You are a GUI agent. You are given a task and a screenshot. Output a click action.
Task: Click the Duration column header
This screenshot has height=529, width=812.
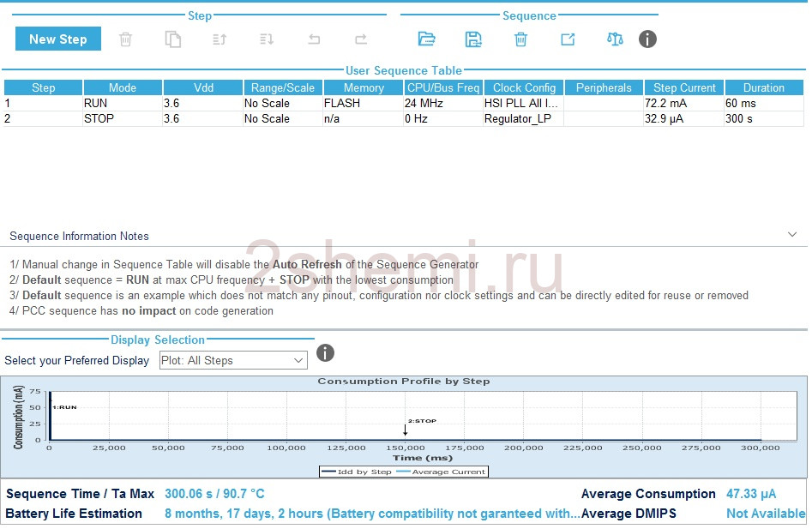[x=764, y=87]
